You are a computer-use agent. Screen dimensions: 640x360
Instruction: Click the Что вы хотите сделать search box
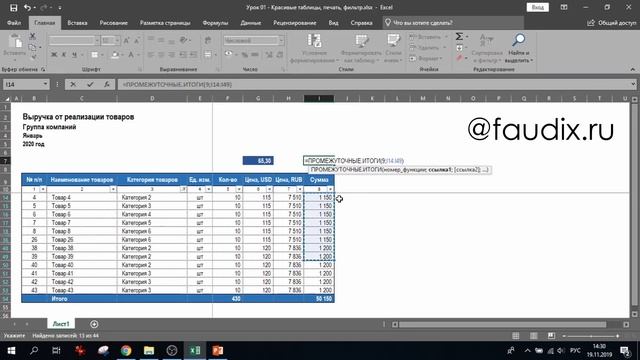click(453, 23)
